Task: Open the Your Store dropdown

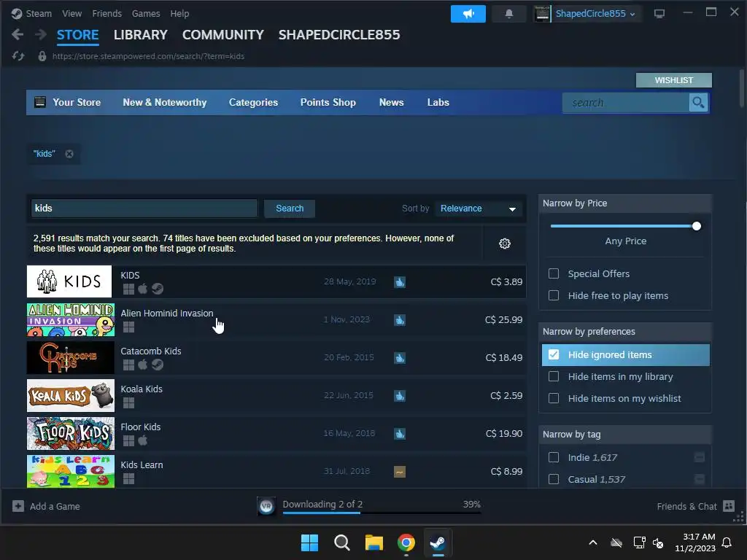Action: pyautogui.click(x=76, y=102)
